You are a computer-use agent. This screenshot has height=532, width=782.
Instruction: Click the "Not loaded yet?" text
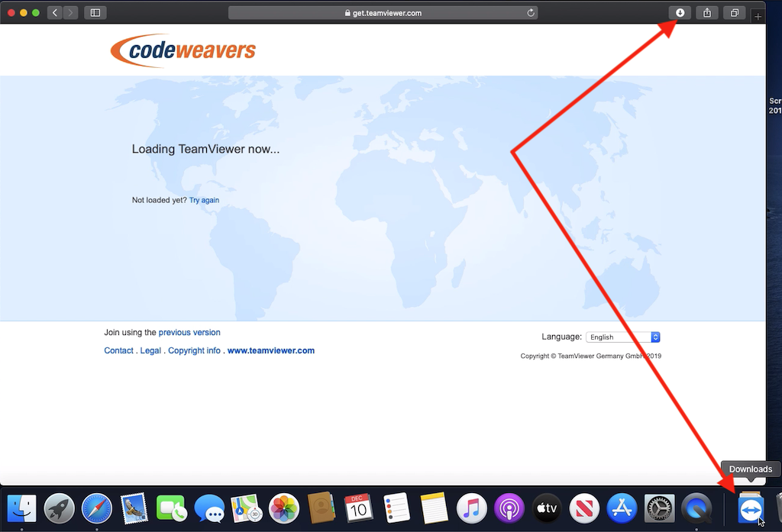tap(159, 200)
